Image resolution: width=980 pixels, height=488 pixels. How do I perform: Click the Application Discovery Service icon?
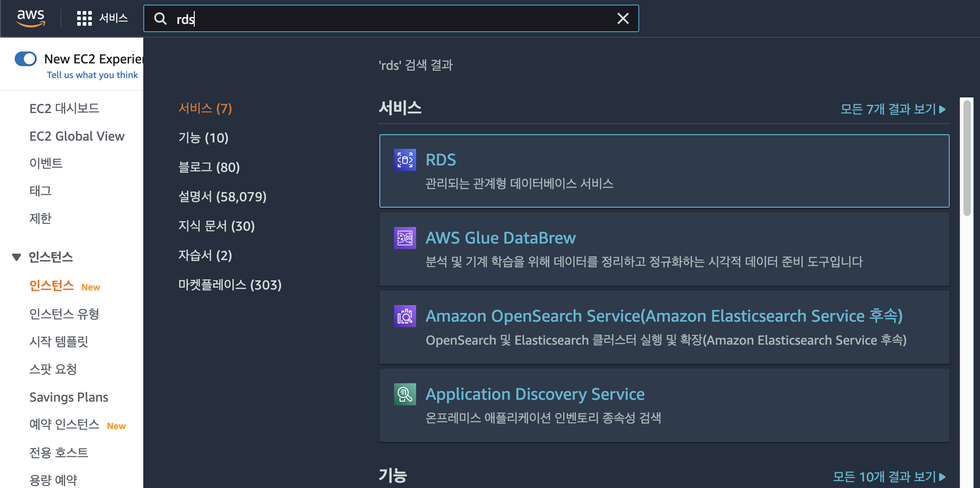click(x=405, y=394)
